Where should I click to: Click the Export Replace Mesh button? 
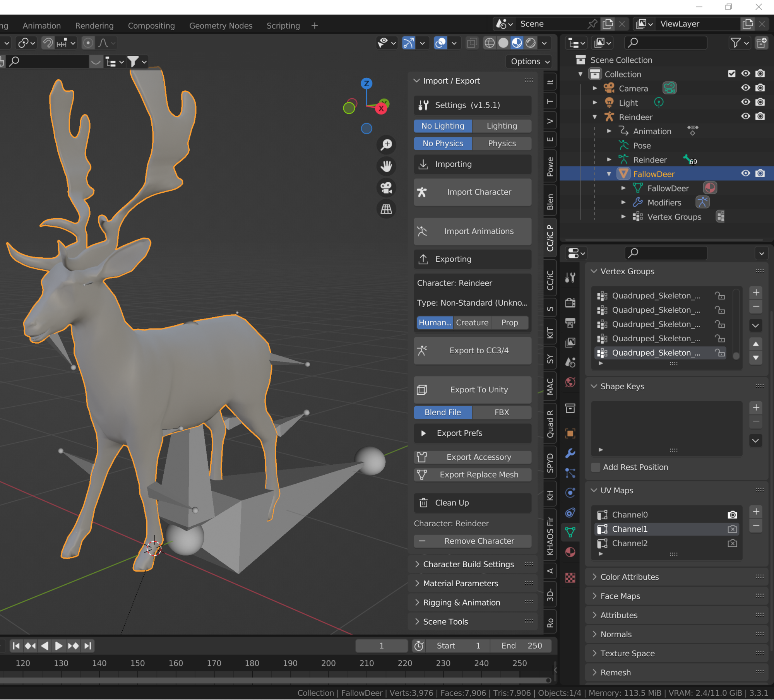473,474
